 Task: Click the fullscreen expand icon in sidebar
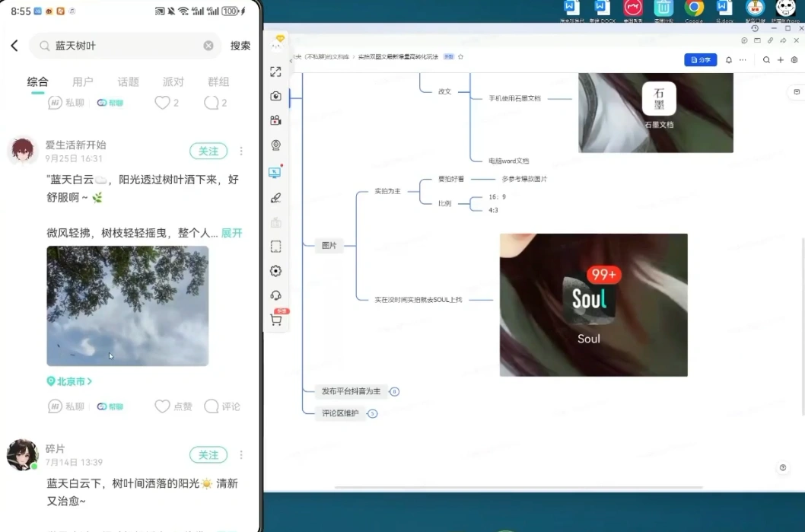(x=275, y=72)
